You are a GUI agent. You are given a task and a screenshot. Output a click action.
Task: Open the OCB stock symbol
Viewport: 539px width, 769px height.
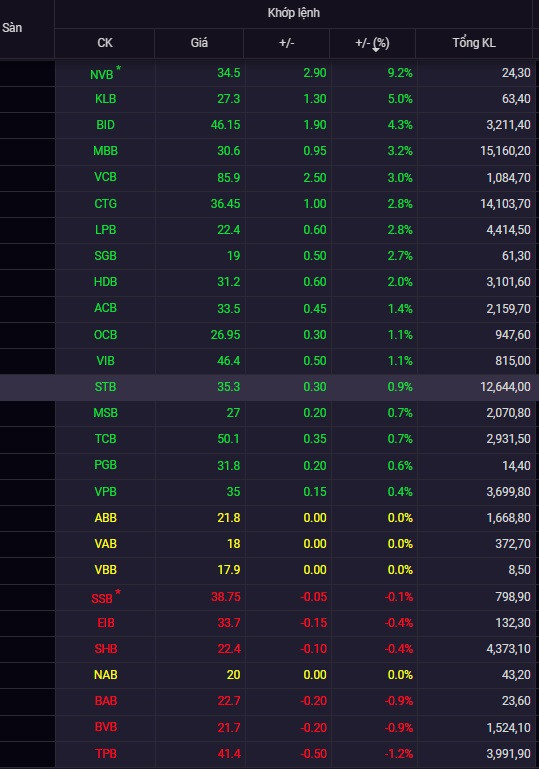click(x=105, y=334)
